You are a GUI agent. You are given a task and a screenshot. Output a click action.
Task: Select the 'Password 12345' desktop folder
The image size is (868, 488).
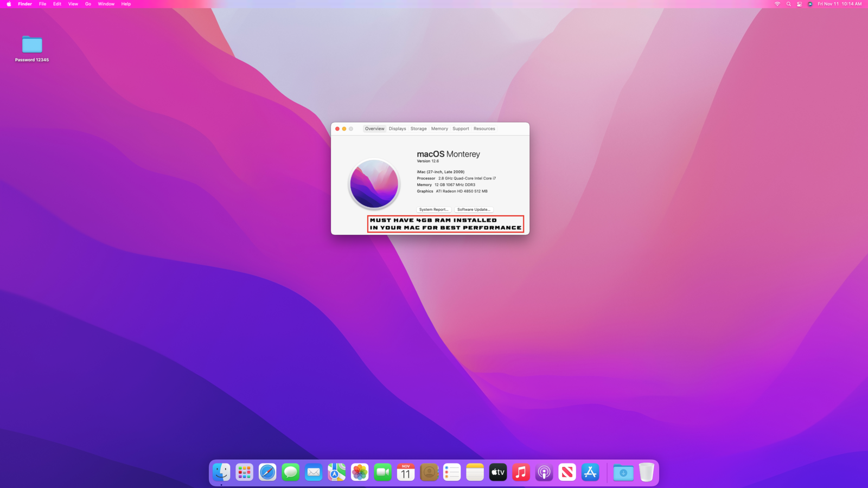32,49
